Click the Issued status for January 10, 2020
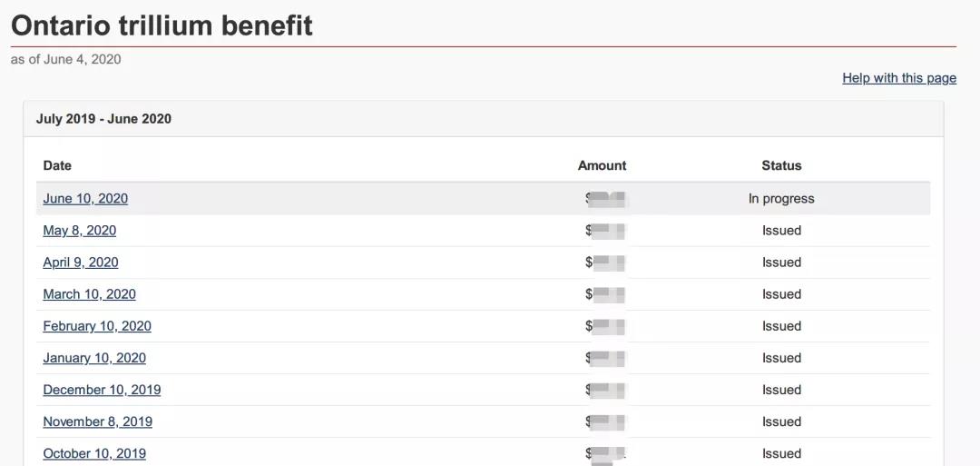Viewport: 980px width, 466px height. (x=781, y=358)
